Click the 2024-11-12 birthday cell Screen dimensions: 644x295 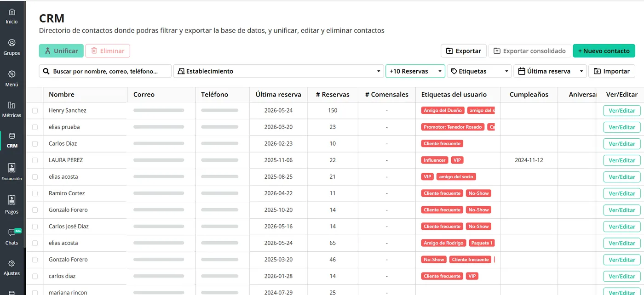coord(529,160)
